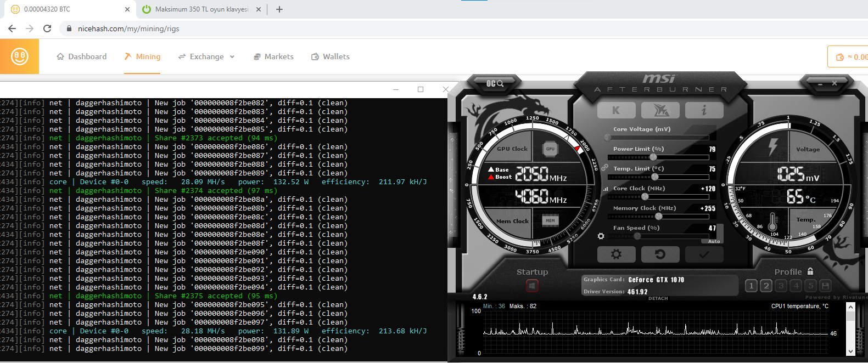Select profile slot 3
The width and height of the screenshot is (868, 363).
781,286
